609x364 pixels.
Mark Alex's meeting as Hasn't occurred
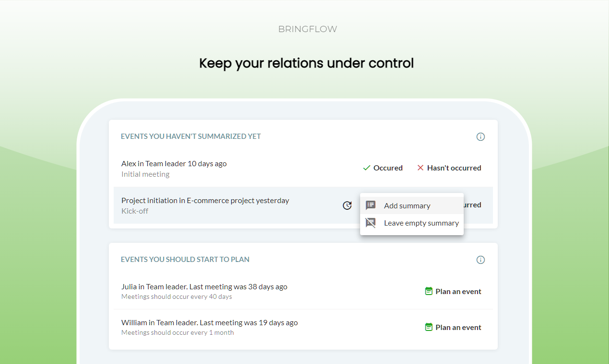point(449,168)
